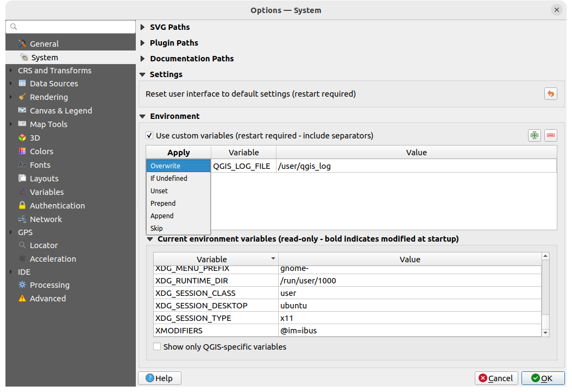Click the red minus remove variable icon
The height and width of the screenshot is (392, 572).
point(551,136)
